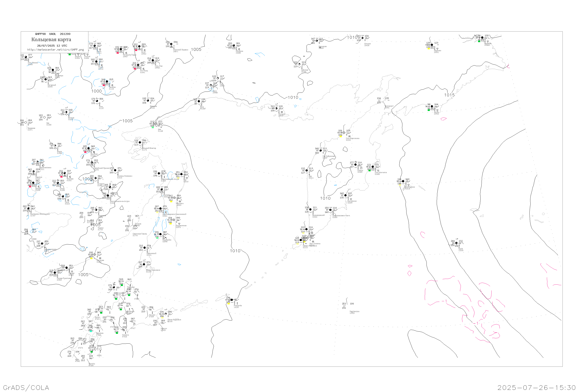Click the green square at Усть-Камчатск station
588x392 pixels.
[369, 170]
